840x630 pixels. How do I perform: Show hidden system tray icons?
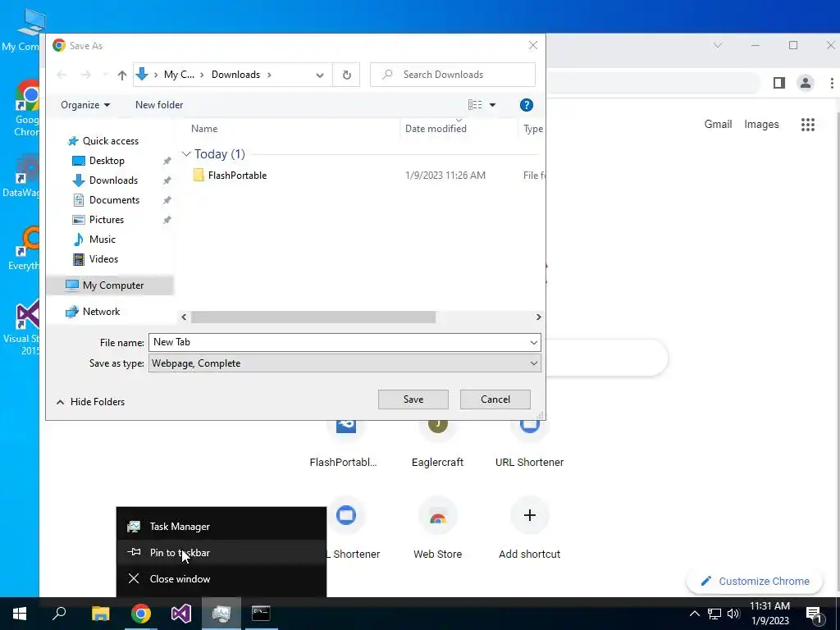pyautogui.click(x=694, y=614)
